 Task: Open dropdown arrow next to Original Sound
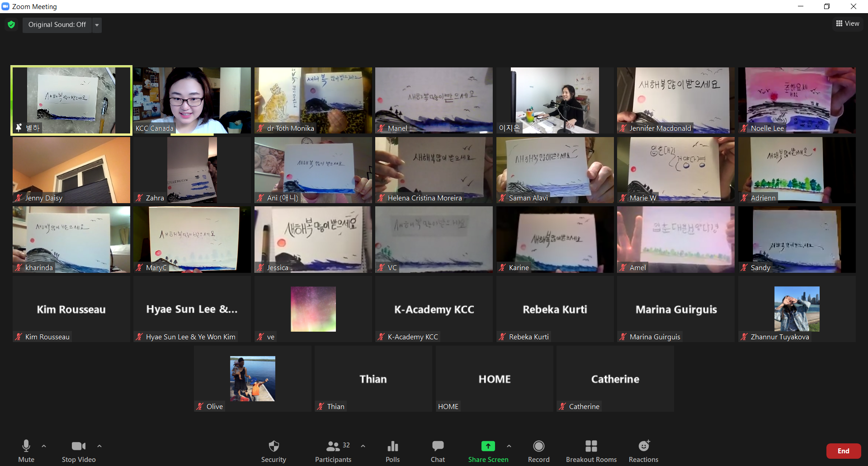97,25
